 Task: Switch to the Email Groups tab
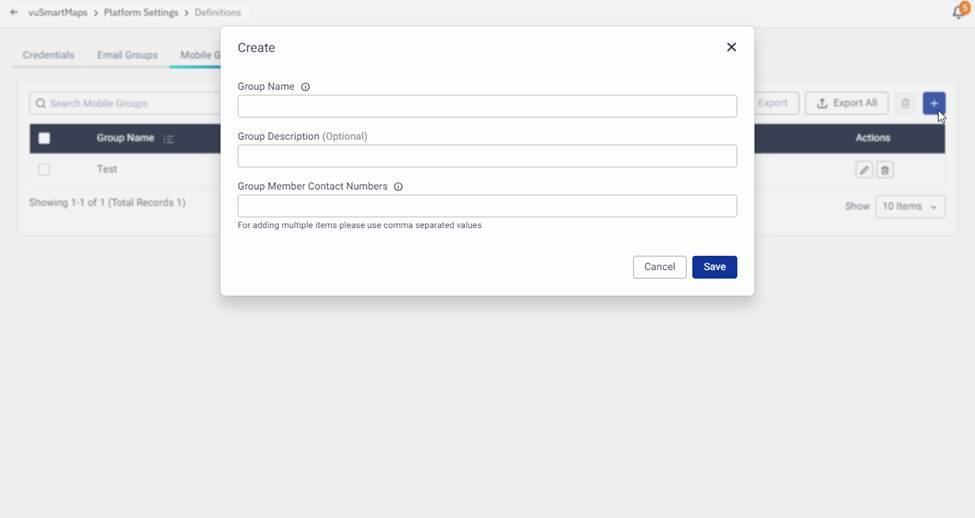click(127, 55)
